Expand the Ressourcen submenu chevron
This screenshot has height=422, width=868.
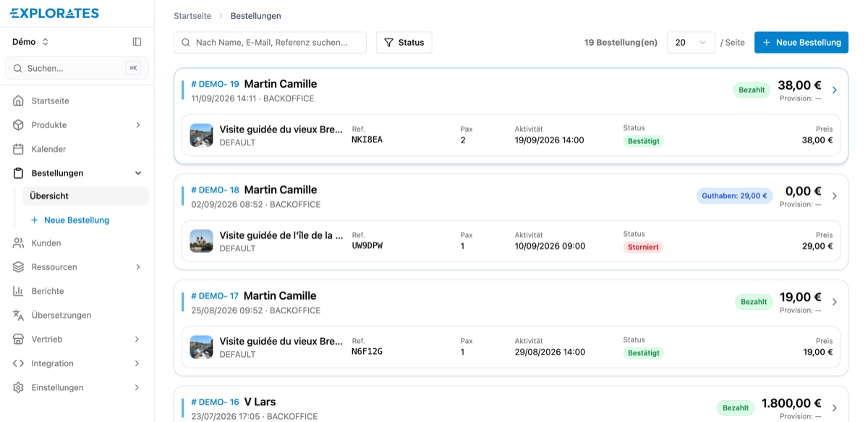[x=138, y=267]
